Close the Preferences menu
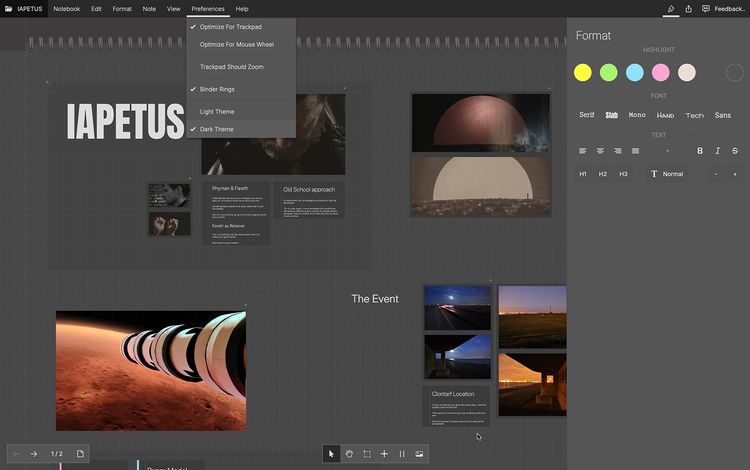 pos(208,9)
